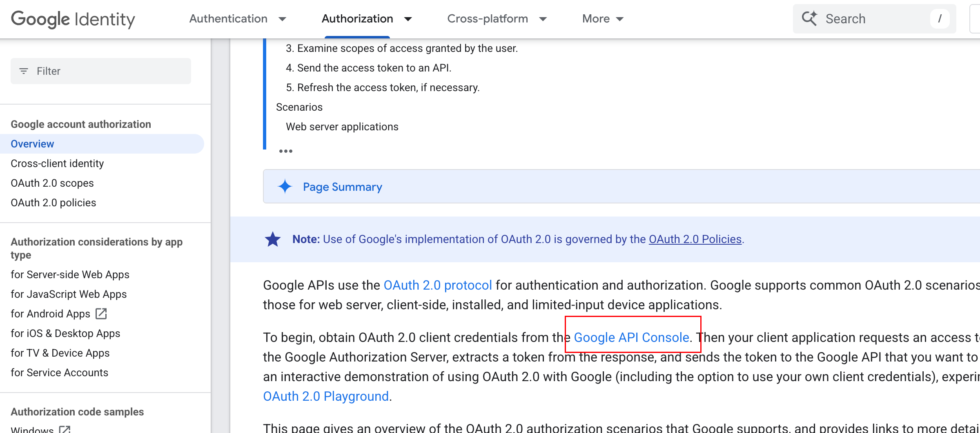Image resolution: width=980 pixels, height=433 pixels.
Task: Click the Google Identity logo
Action: (x=73, y=19)
